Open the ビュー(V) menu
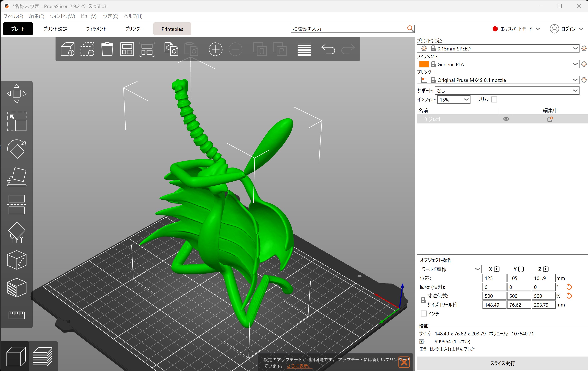This screenshot has height=371, width=588. [89, 16]
